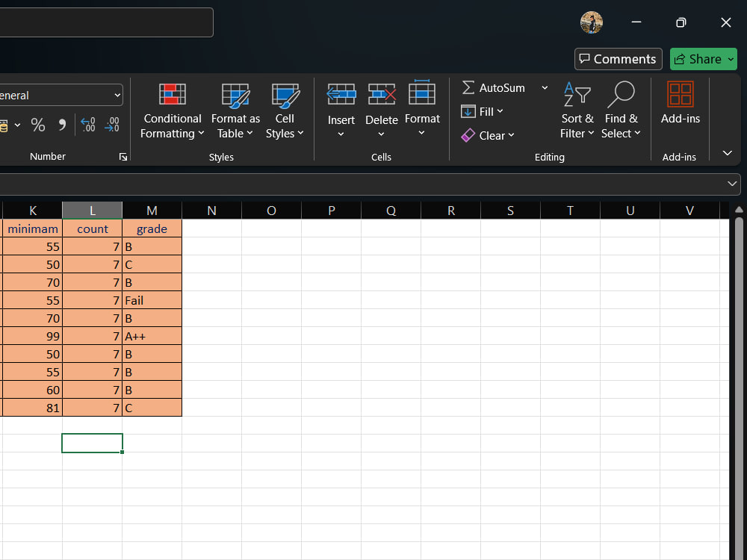
Task: Expand the Insert cells dropdown arrow
Action: coord(341,134)
